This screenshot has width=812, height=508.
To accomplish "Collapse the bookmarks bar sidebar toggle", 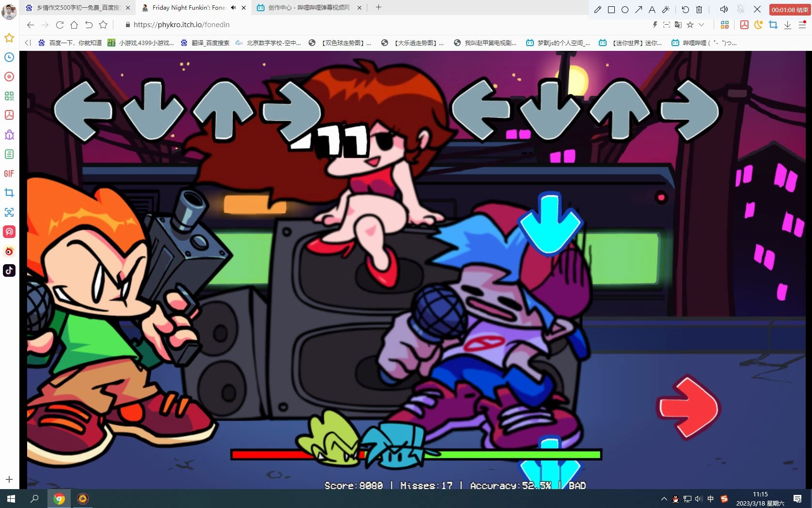I will [x=28, y=43].
